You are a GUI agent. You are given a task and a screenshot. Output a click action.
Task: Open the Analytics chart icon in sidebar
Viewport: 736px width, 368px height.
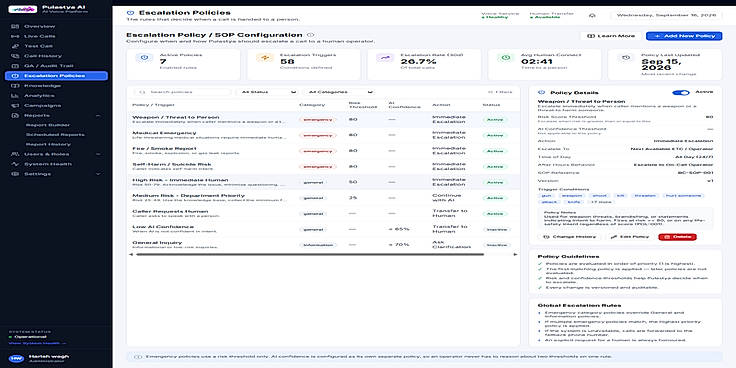click(x=15, y=96)
